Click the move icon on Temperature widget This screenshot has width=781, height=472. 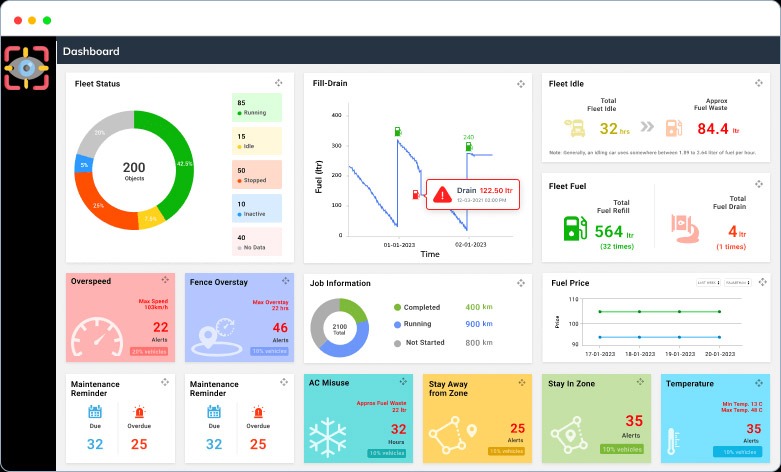tap(758, 383)
